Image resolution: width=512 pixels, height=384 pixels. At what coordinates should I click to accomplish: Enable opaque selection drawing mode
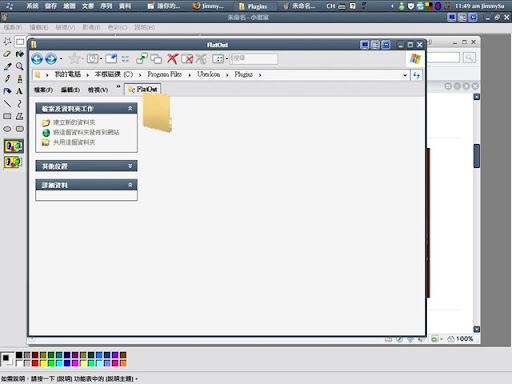click(14, 146)
